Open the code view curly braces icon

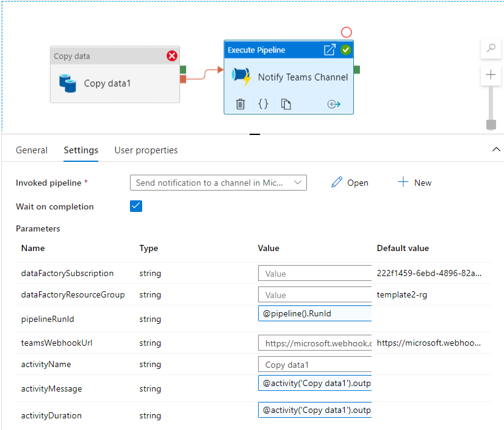(263, 104)
